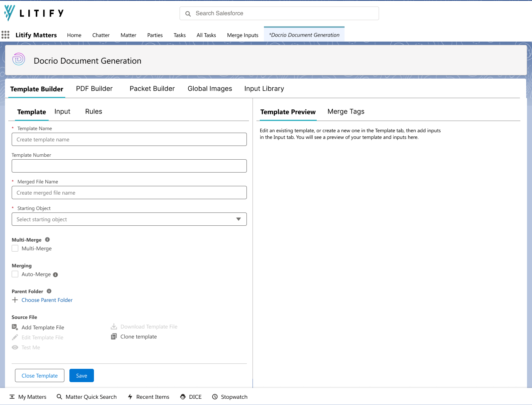Click the Matter Quick Search magnifier icon
The width and height of the screenshot is (532, 405).
(59, 397)
